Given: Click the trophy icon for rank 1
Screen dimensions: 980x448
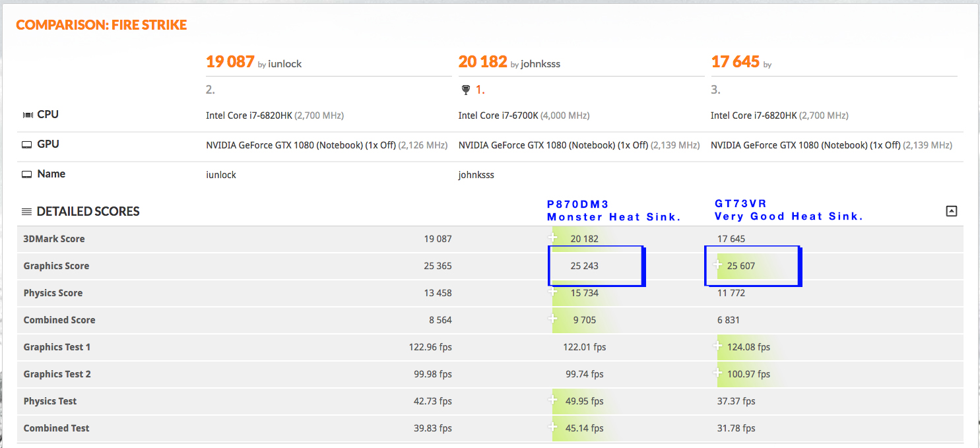Looking at the screenshot, I should click(466, 90).
